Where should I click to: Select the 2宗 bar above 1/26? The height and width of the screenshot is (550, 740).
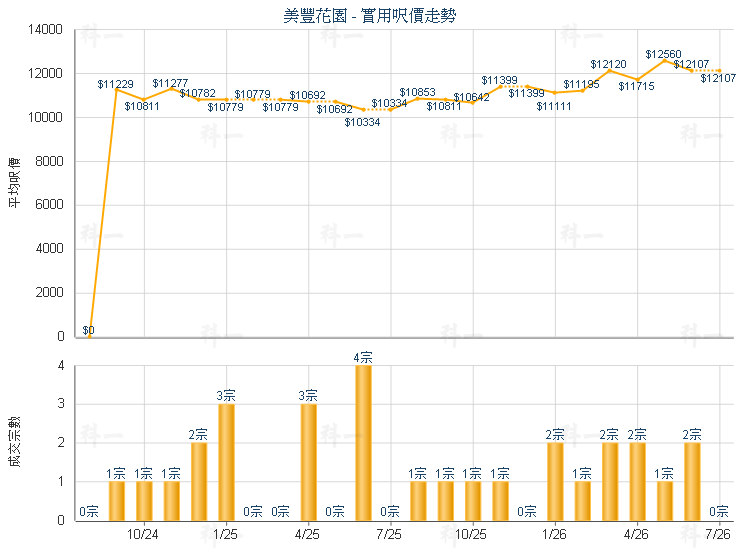[x=555, y=482]
